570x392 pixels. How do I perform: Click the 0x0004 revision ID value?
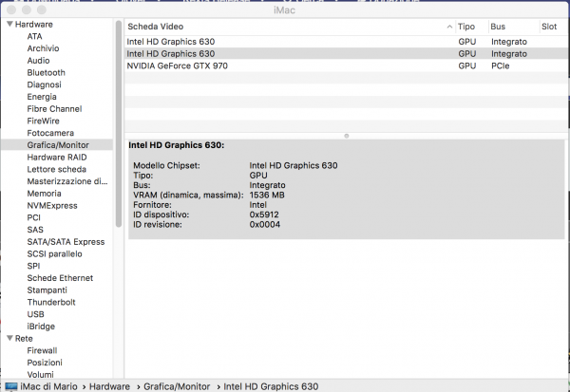coord(265,225)
